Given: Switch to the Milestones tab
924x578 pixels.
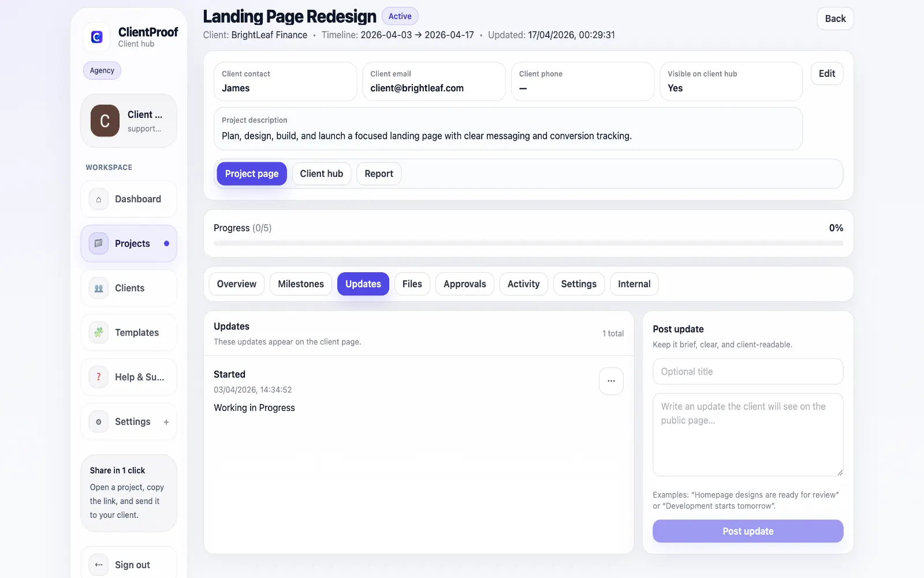Looking at the screenshot, I should 301,284.
